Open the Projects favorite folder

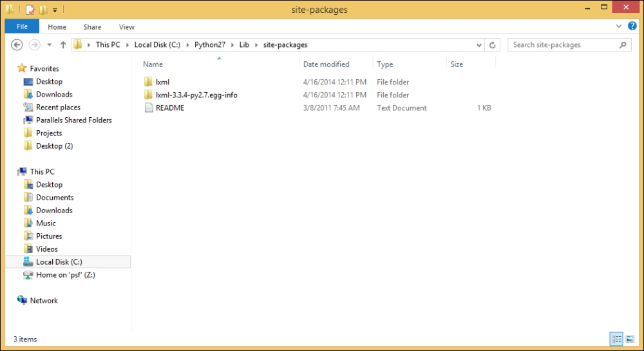(49, 133)
